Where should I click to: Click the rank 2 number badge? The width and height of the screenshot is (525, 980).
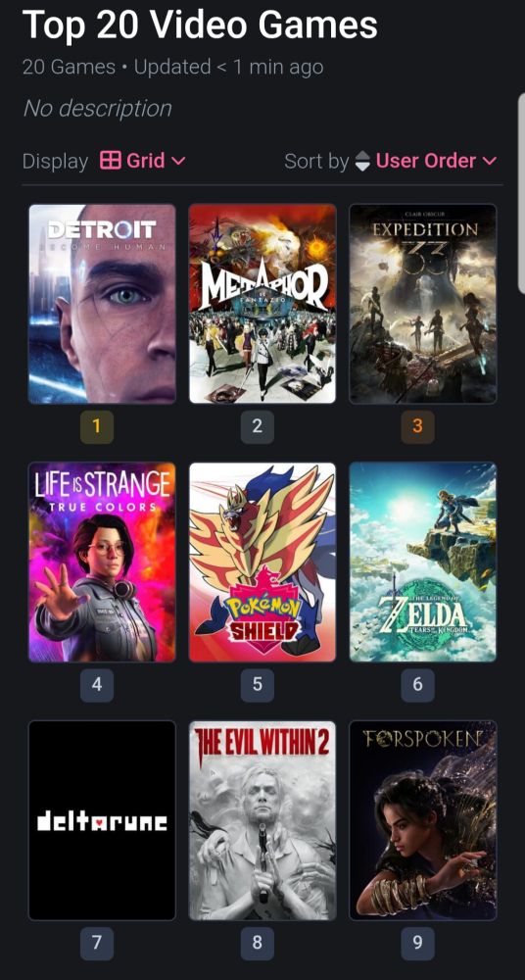[258, 427]
